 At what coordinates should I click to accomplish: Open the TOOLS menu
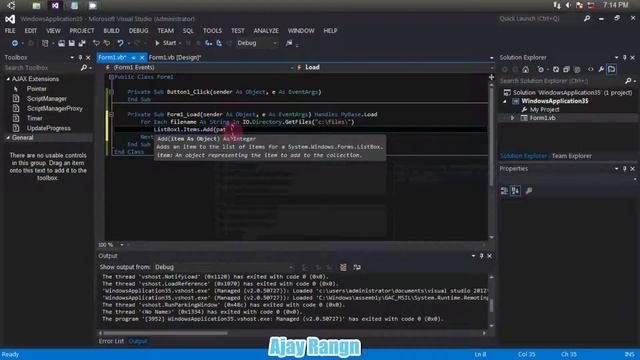212,31
